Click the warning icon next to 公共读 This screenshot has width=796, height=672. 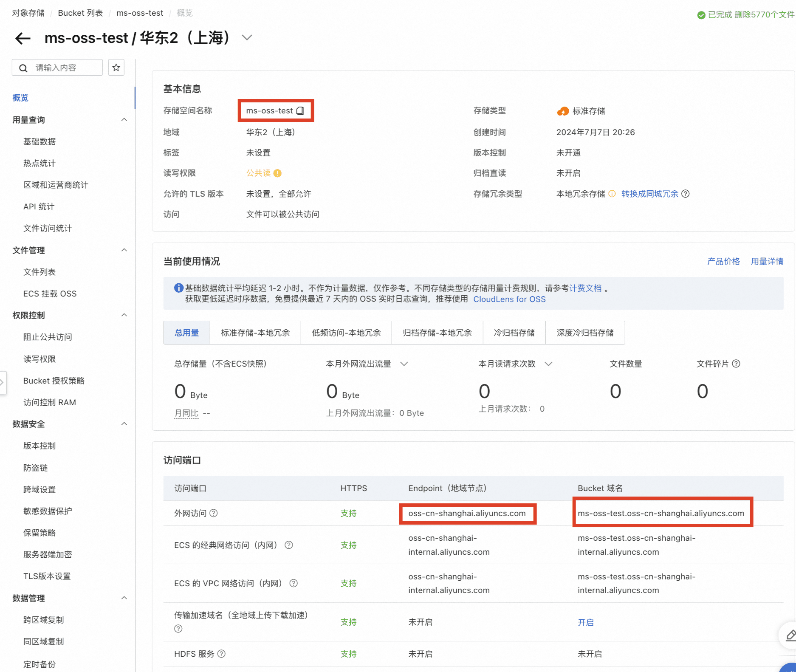(x=277, y=173)
